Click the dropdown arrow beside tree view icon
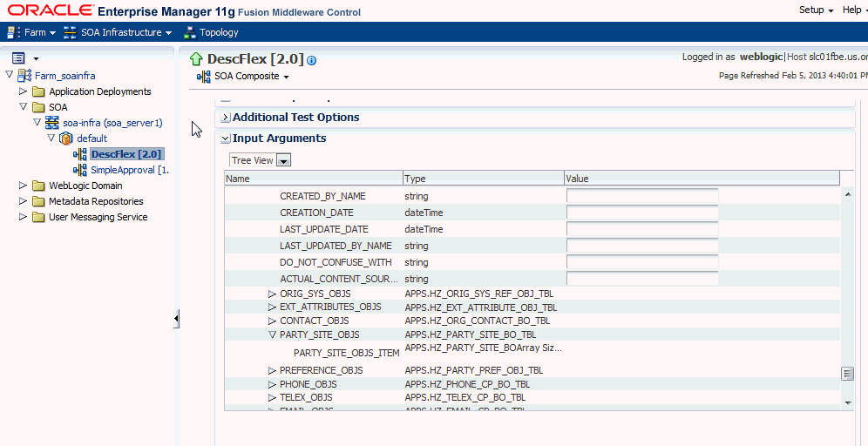Image resolution: width=868 pixels, height=446 pixels. (36, 58)
